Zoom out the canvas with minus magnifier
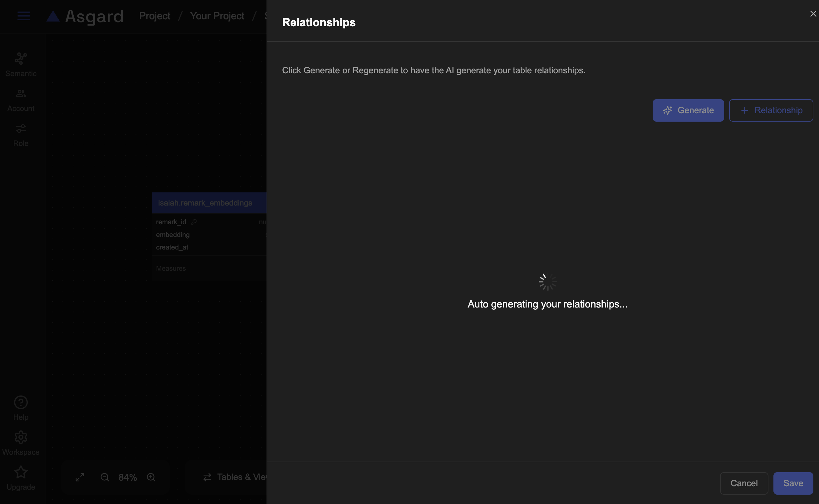Screen dimensions: 819x504 pos(105,477)
